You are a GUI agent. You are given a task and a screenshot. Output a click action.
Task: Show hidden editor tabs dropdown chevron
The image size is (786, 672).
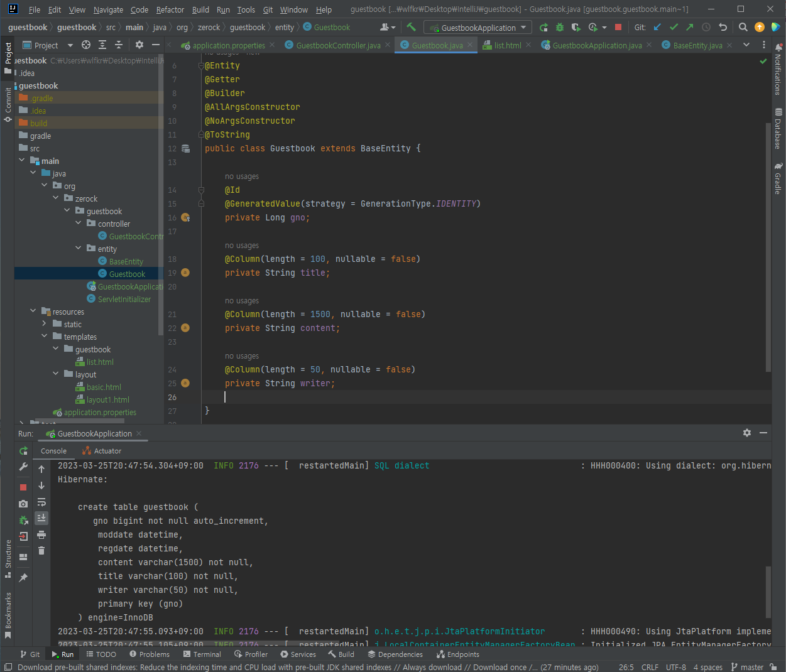(x=746, y=45)
